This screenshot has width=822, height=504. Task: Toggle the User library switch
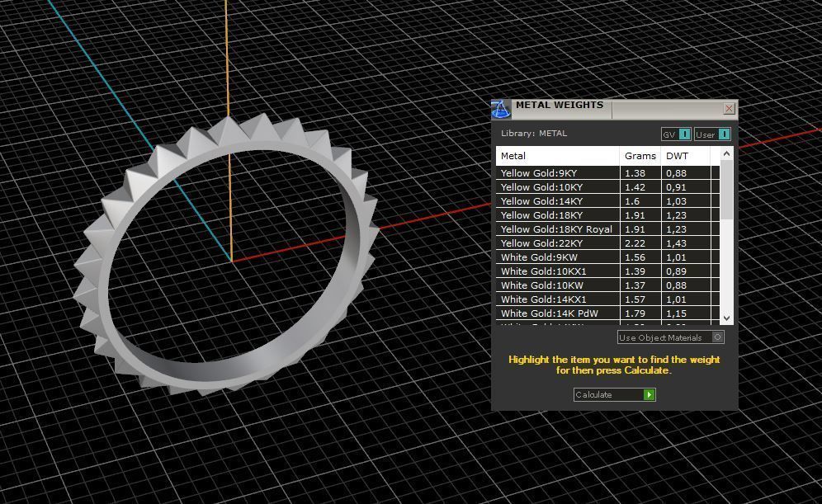click(724, 134)
